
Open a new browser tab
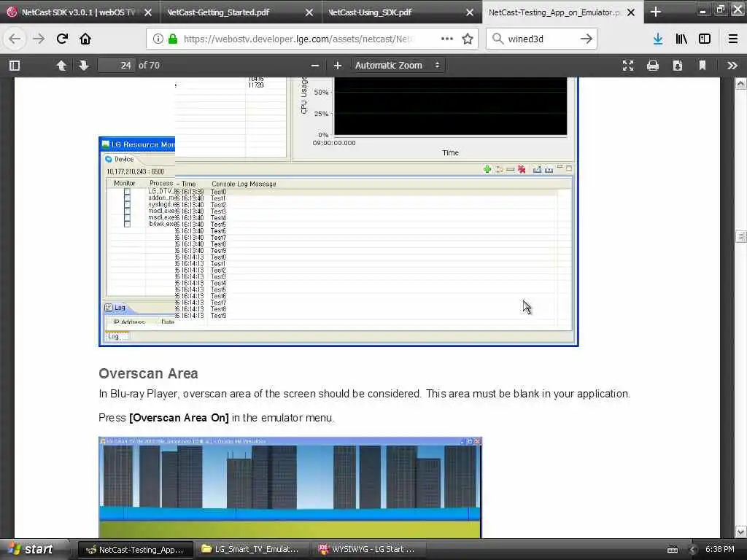pyautogui.click(x=656, y=12)
